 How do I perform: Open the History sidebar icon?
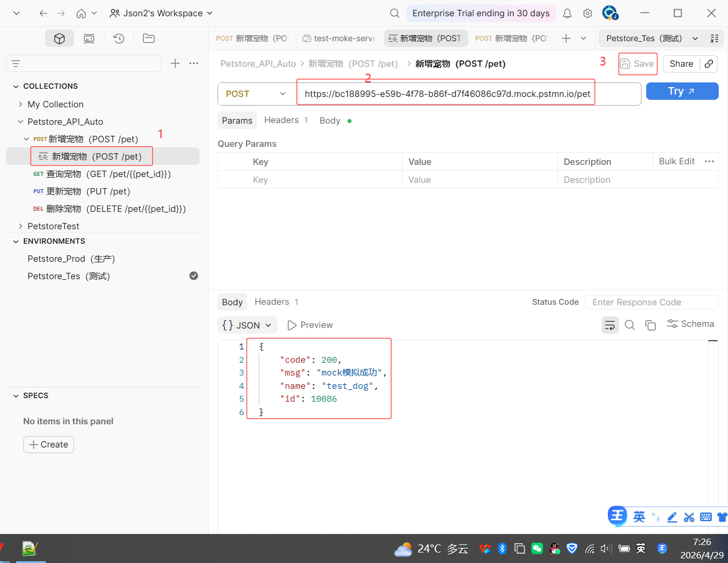(119, 38)
